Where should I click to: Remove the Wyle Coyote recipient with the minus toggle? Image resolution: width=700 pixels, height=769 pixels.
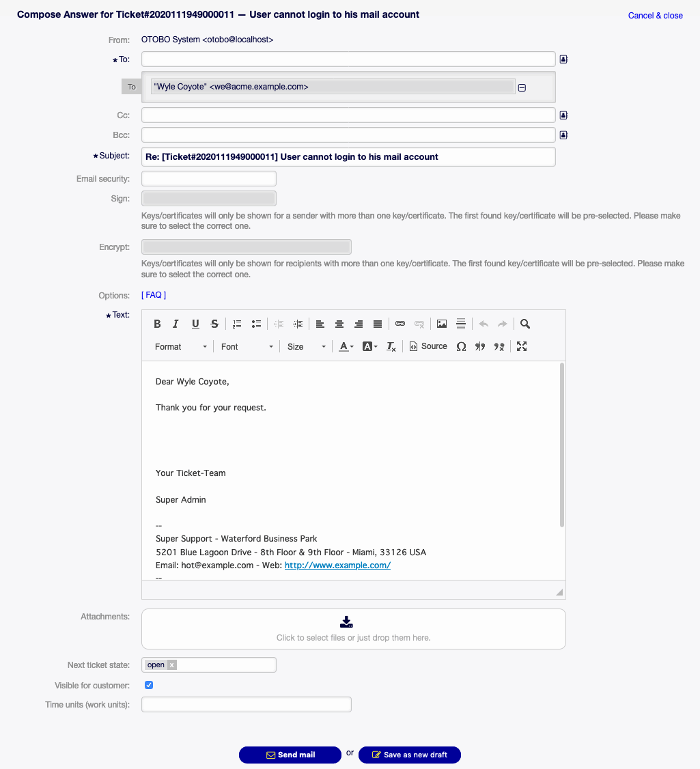(522, 87)
